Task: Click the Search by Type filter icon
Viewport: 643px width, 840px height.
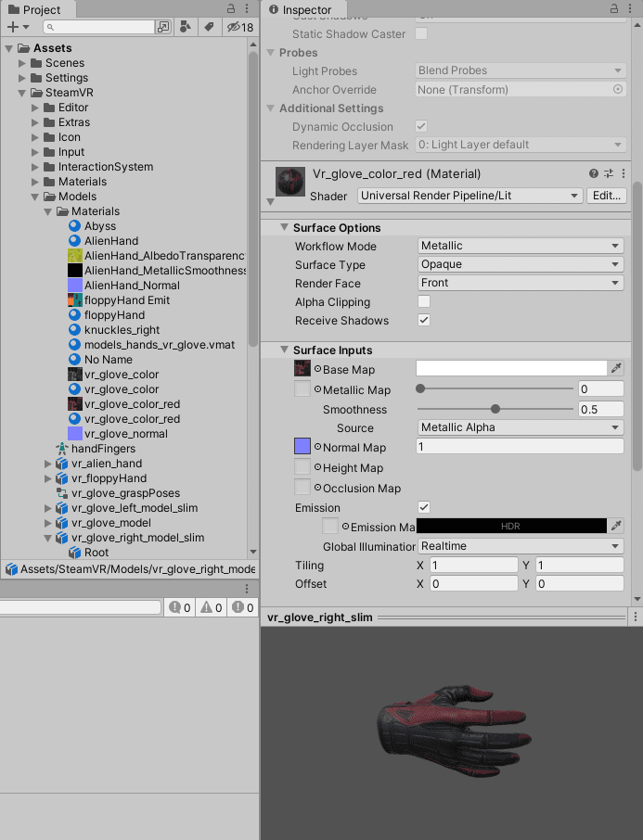Action: pyautogui.click(x=186, y=28)
